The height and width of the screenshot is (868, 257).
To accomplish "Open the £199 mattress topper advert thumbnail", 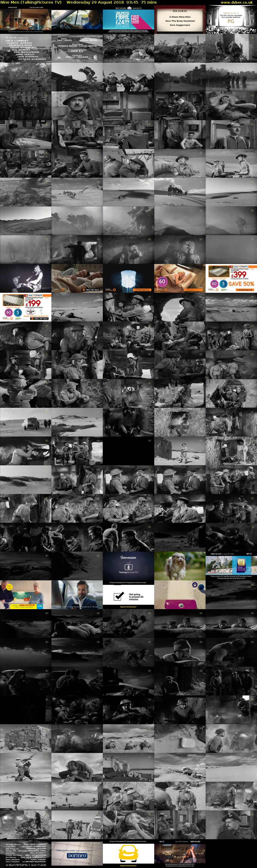I will click(x=26, y=307).
